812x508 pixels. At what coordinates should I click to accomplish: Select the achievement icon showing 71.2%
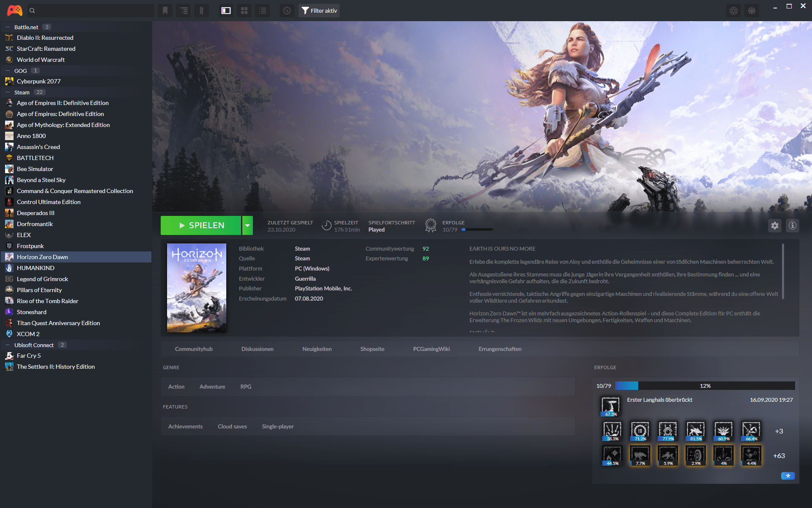click(x=640, y=431)
